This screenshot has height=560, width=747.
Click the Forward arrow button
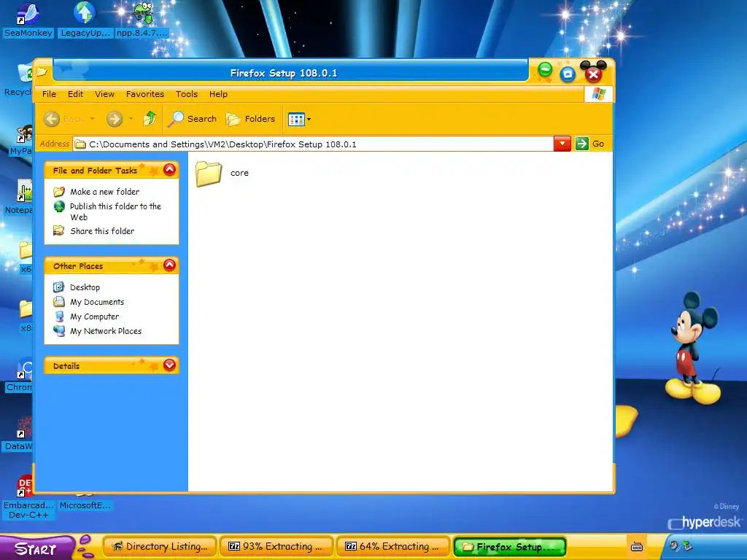[115, 119]
